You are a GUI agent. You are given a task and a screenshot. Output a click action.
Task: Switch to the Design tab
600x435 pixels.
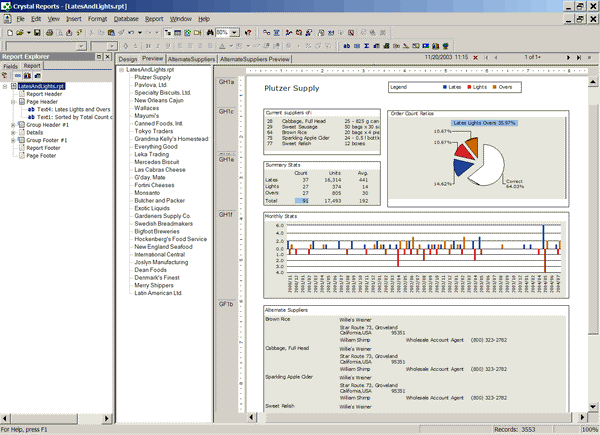tap(127, 59)
